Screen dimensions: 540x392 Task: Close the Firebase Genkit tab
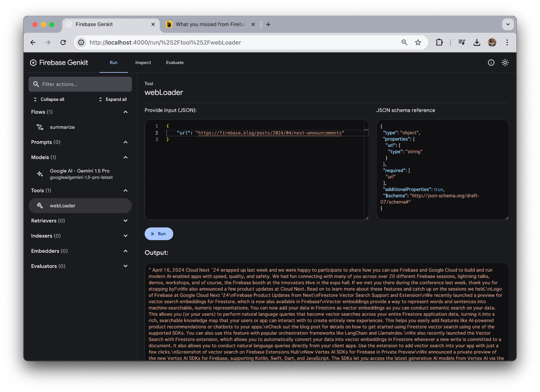[x=153, y=24]
